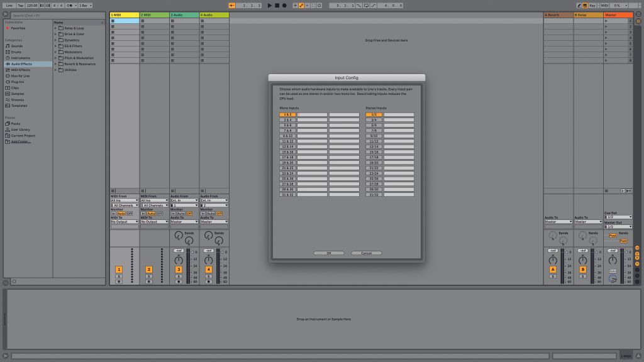Click the Stop button in the transport
644x362 pixels.
point(277,5)
